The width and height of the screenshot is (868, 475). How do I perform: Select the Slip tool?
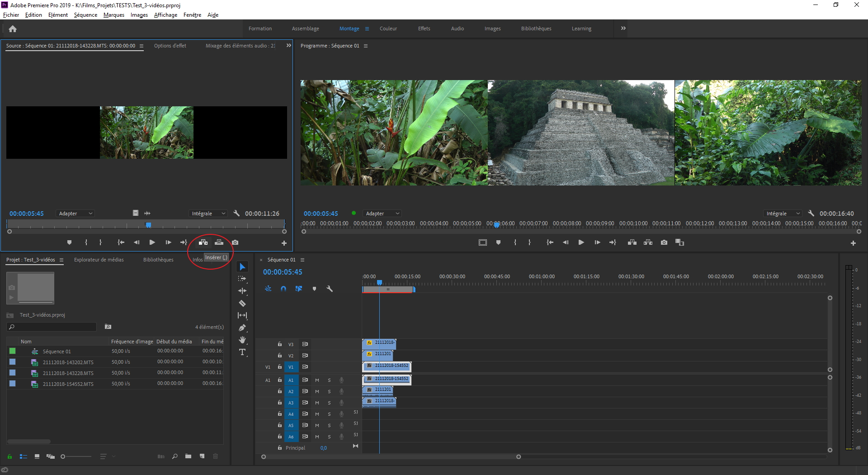242,315
